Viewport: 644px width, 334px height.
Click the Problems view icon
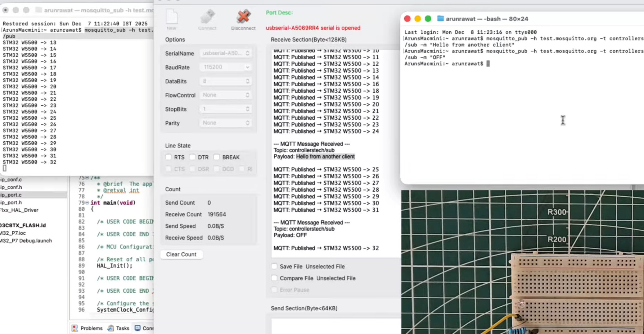[x=75, y=328]
